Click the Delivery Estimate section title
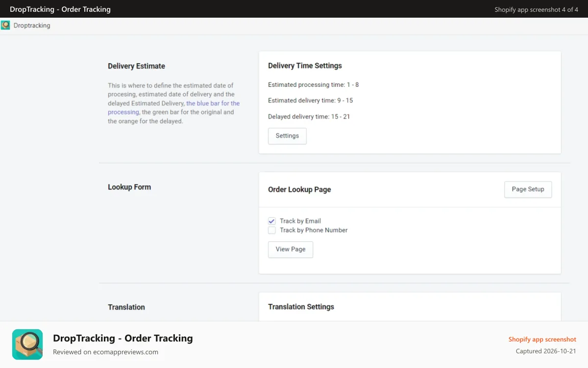Screen dimensions: 588x368 point(136,66)
